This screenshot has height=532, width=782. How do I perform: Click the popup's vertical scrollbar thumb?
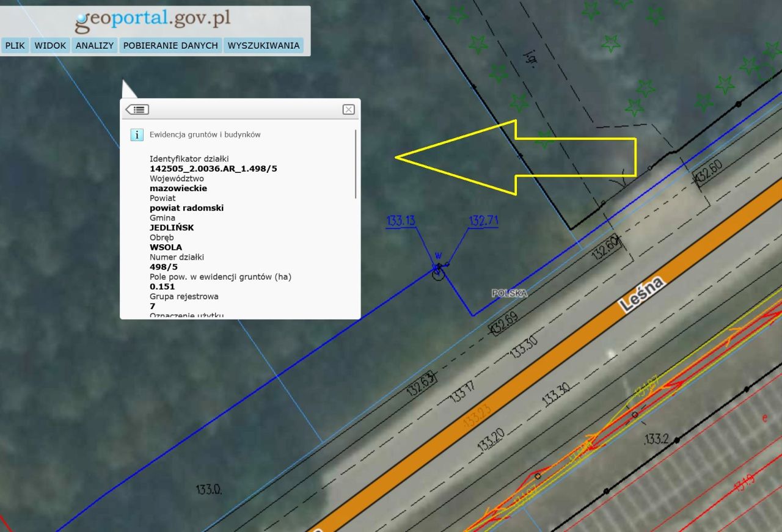pos(356,163)
